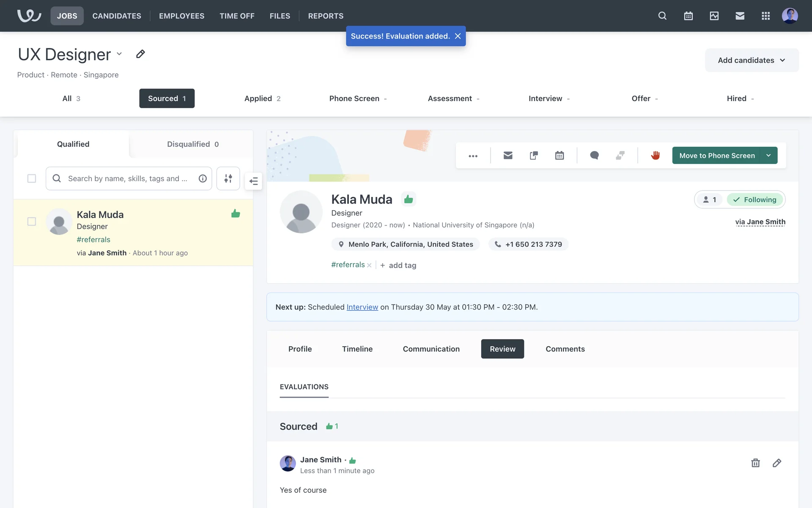Open the apps grid icon in top bar
The width and height of the screenshot is (812, 508).
click(765, 16)
